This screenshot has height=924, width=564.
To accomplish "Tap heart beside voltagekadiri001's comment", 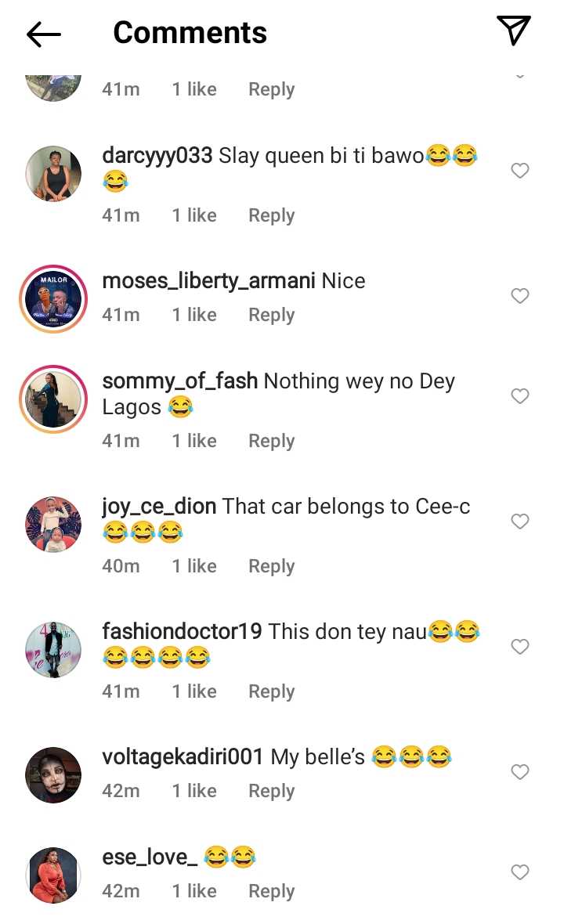I will (520, 772).
